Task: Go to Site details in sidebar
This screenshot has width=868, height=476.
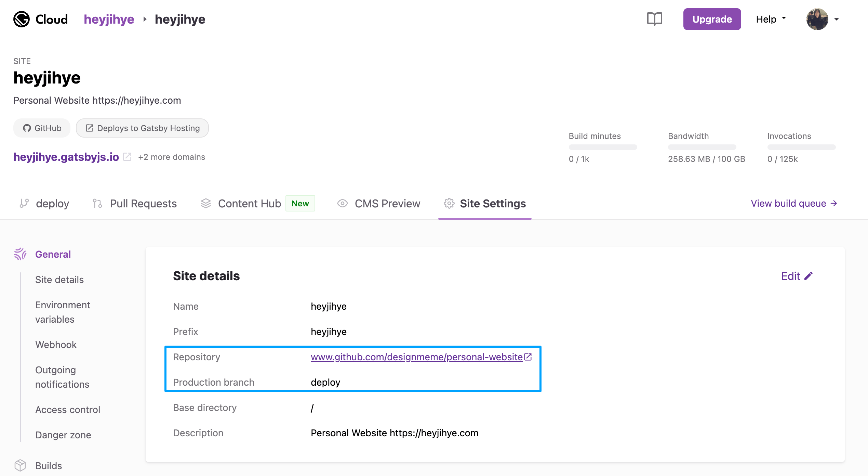Action: click(x=59, y=280)
